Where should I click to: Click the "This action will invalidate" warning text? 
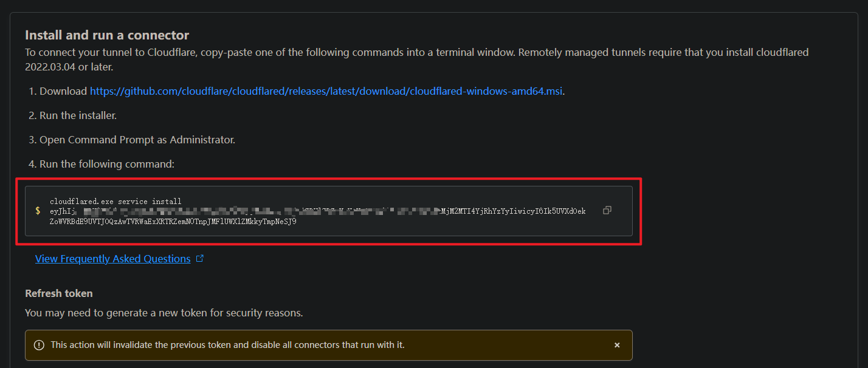point(227,345)
